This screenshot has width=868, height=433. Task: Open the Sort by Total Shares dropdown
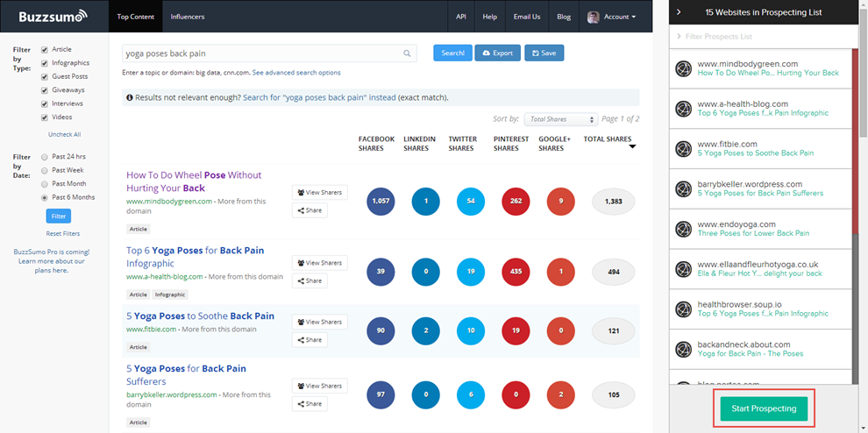pyautogui.click(x=561, y=119)
